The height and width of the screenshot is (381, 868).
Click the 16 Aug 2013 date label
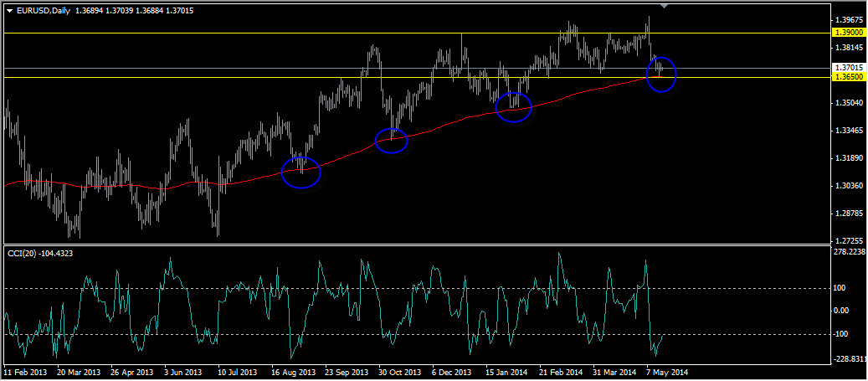click(294, 372)
